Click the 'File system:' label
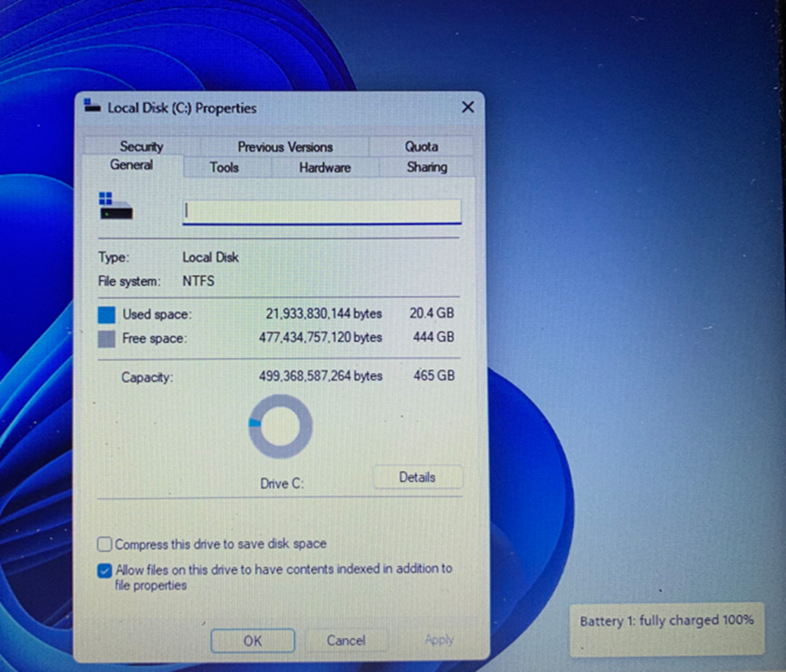Screen dimensions: 786x672 (129, 281)
